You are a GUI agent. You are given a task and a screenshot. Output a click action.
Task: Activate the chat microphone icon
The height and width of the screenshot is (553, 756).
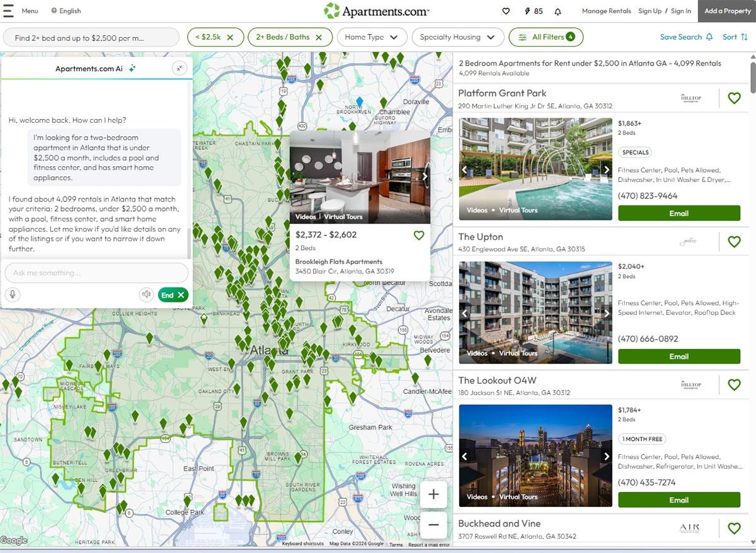coord(12,294)
